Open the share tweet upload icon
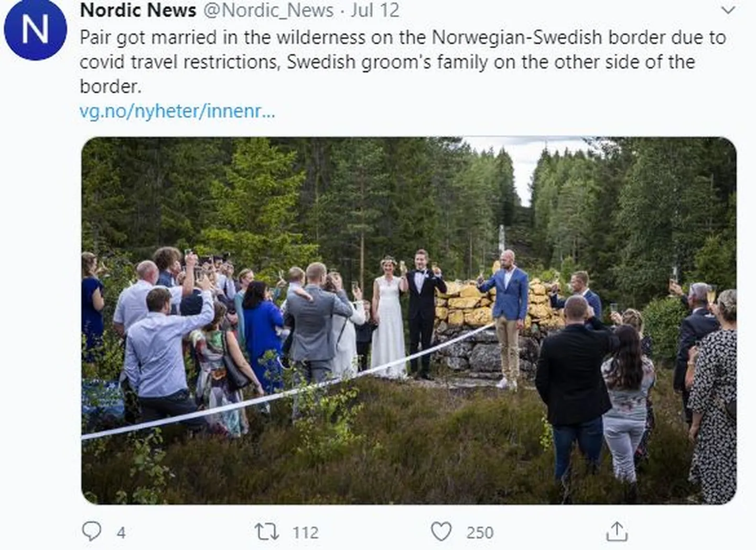Screen dimensions: 756x550 click(617, 531)
